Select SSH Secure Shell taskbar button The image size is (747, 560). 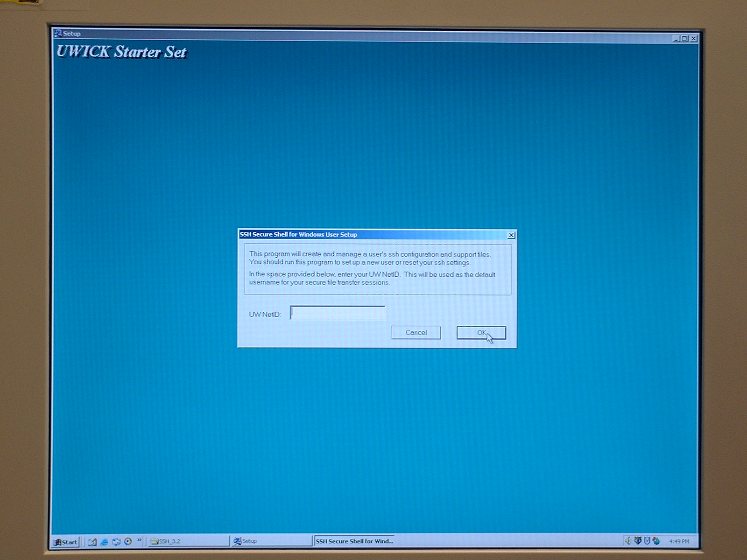click(x=354, y=541)
